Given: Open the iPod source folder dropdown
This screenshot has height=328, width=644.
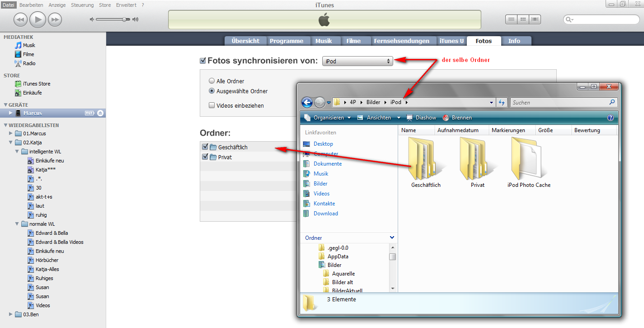Looking at the screenshot, I should [x=357, y=61].
